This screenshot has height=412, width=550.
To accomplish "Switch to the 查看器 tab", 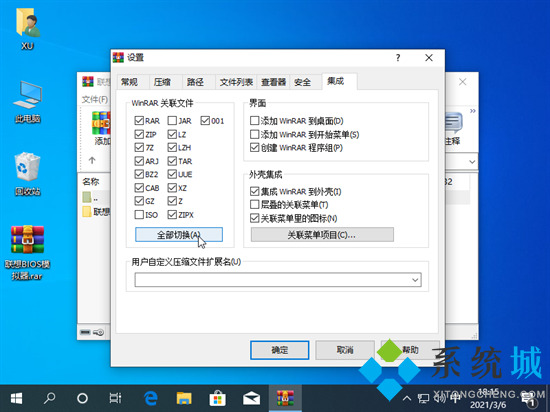I will coord(273,82).
